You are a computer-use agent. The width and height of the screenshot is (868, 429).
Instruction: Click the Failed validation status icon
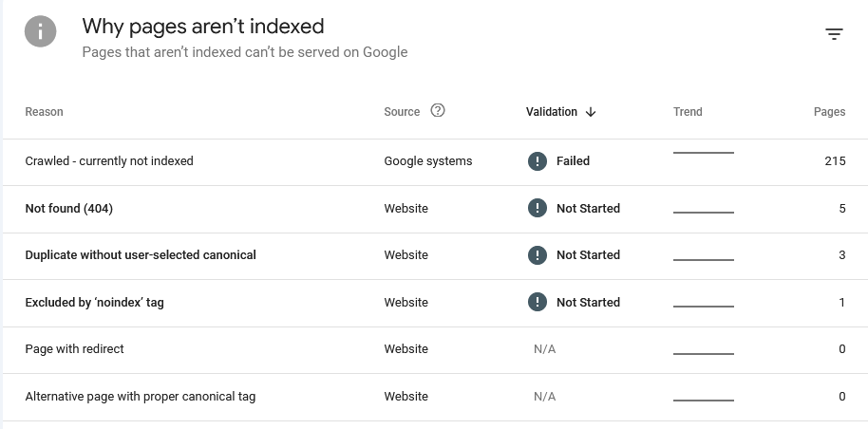pyautogui.click(x=537, y=161)
